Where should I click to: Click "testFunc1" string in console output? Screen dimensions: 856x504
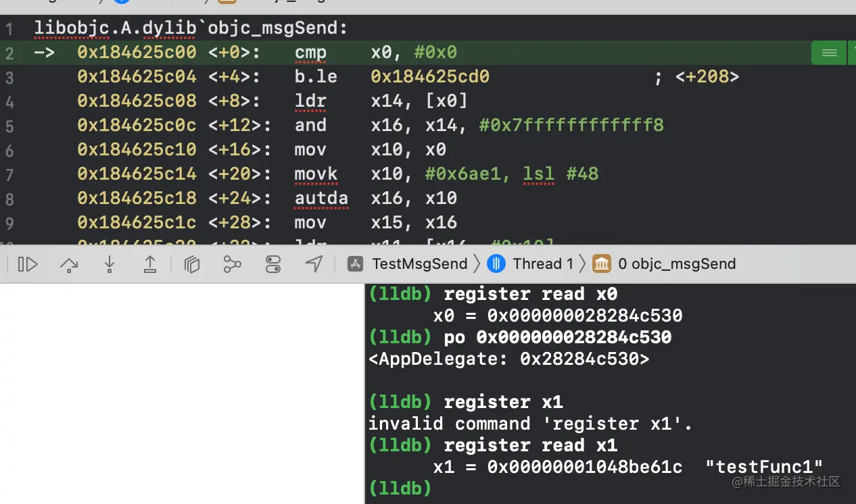pyautogui.click(x=764, y=467)
